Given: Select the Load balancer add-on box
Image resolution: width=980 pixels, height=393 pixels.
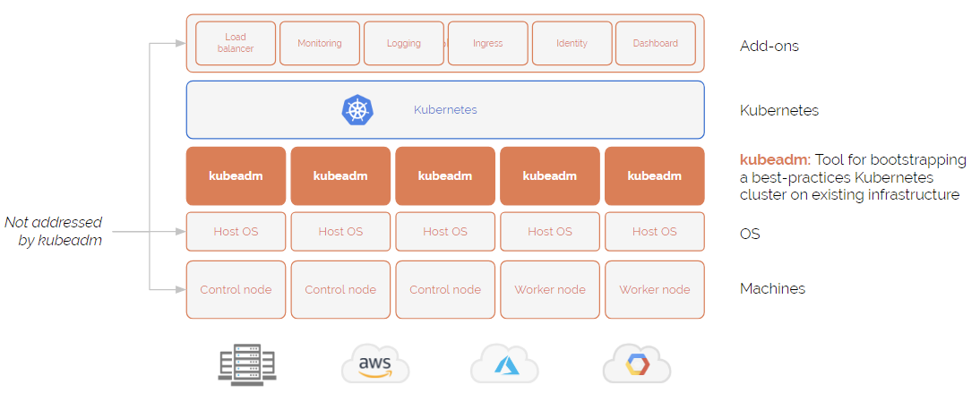Looking at the screenshot, I should [236, 43].
